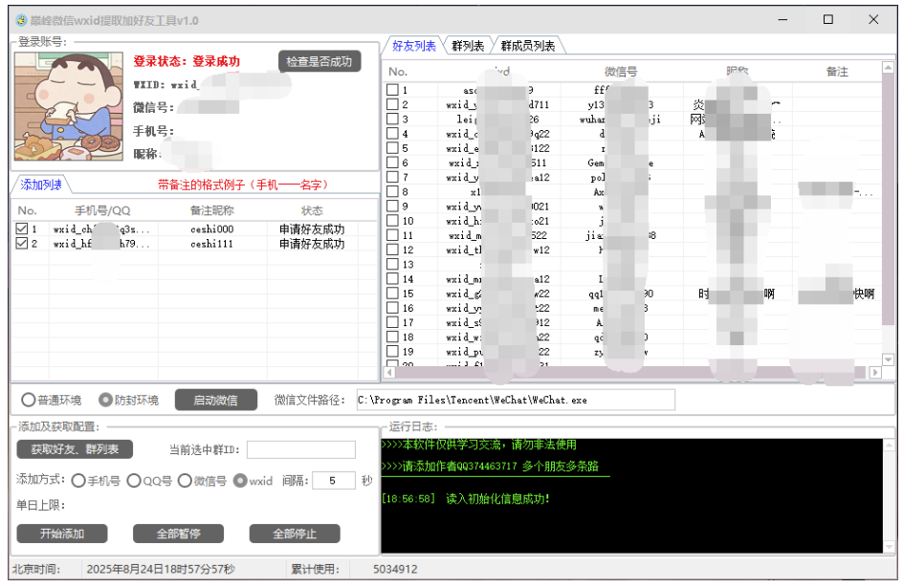
Task: Click the 当前选中群ID input field
Action: pos(301,449)
